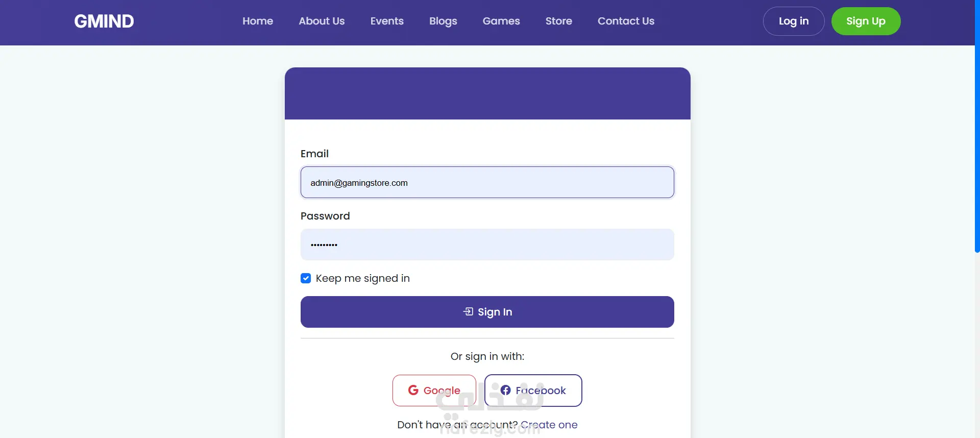Visit the Store page

(558, 21)
